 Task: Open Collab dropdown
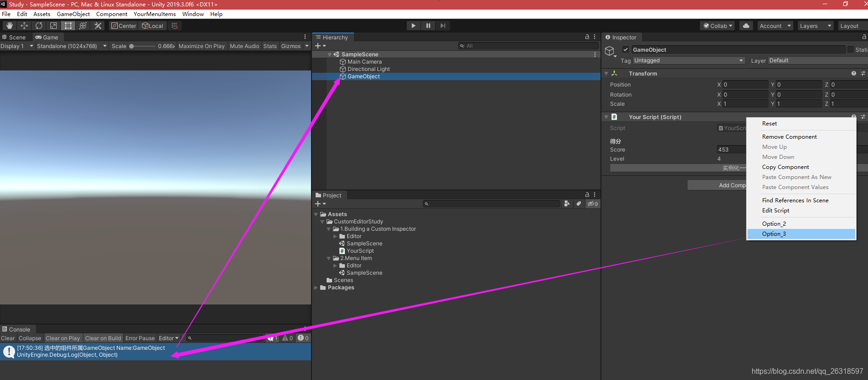(x=718, y=26)
